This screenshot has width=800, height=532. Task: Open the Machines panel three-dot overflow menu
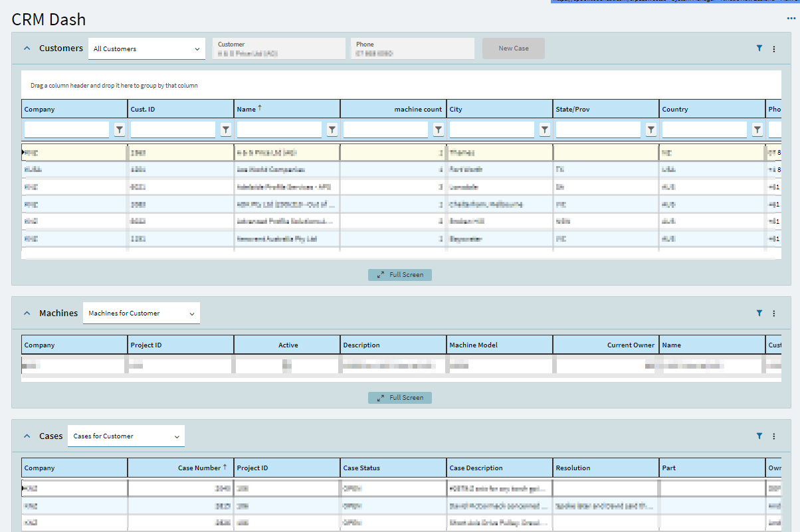coord(773,313)
